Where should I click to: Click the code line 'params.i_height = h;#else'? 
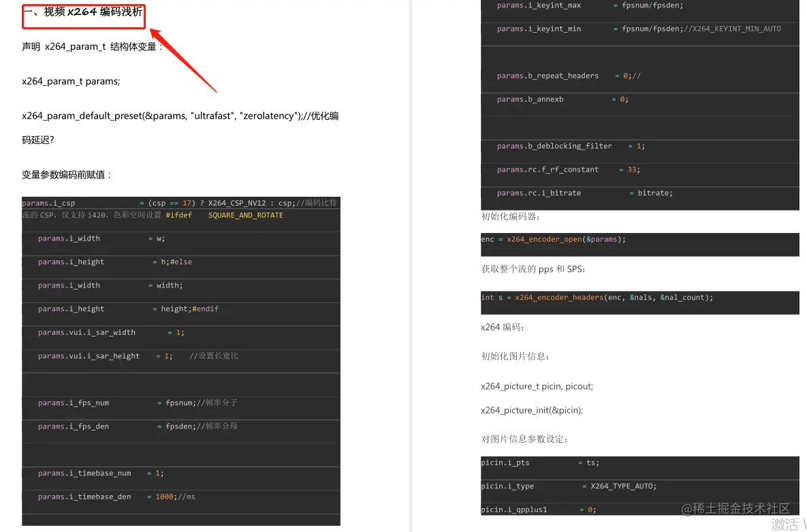pyautogui.click(x=115, y=262)
